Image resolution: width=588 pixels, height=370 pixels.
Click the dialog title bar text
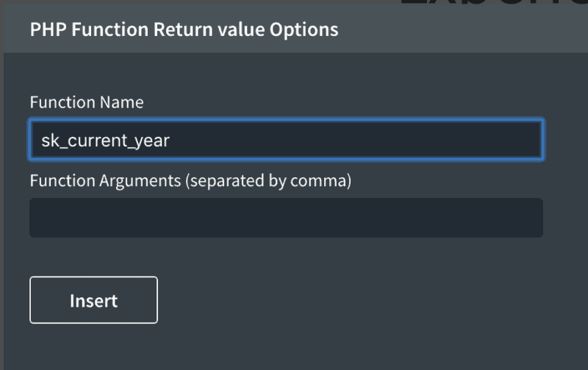click(x=184, y=29)
